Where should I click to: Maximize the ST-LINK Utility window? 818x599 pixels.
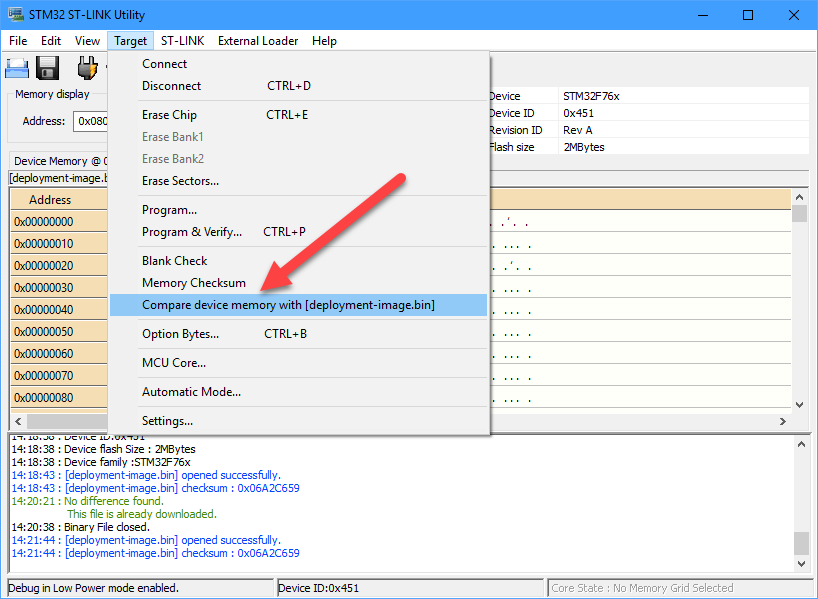click(748, 15)
